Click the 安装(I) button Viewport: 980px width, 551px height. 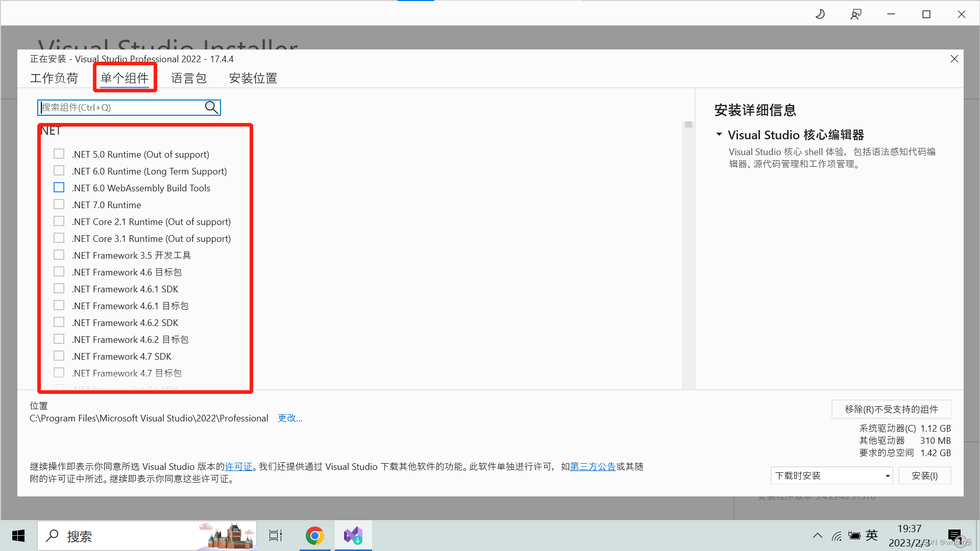pyautogui.click(x=924, y=475)
